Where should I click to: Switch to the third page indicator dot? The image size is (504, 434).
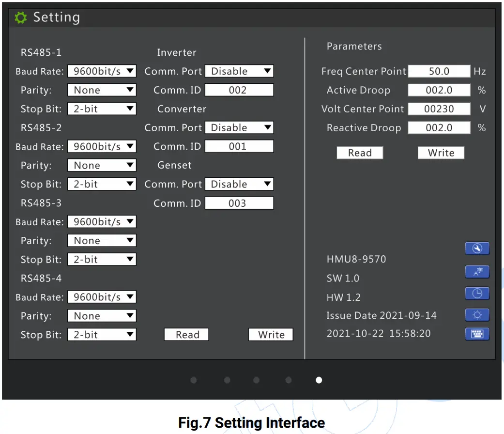click(256, 380)
